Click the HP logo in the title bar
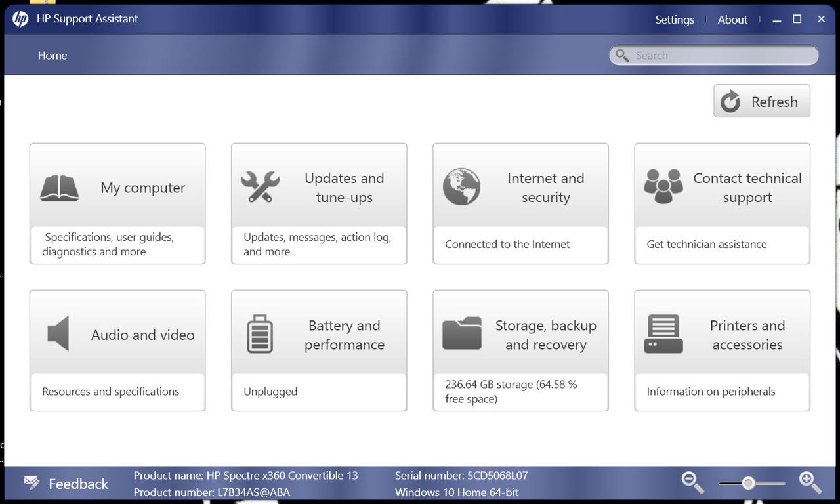Viewport: 840px width, 504px height. click(20, 19)
